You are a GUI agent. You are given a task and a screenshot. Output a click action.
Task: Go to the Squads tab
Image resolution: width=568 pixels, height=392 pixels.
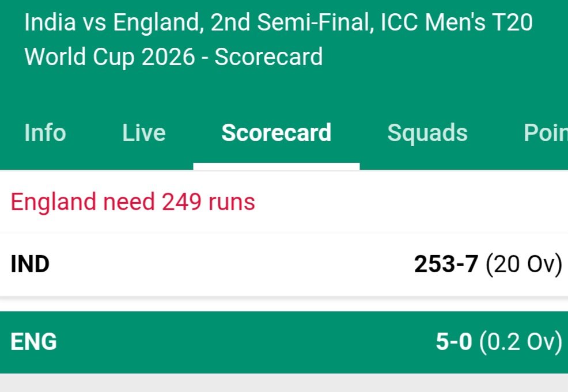pyautogui.click(x=427, y=133)
